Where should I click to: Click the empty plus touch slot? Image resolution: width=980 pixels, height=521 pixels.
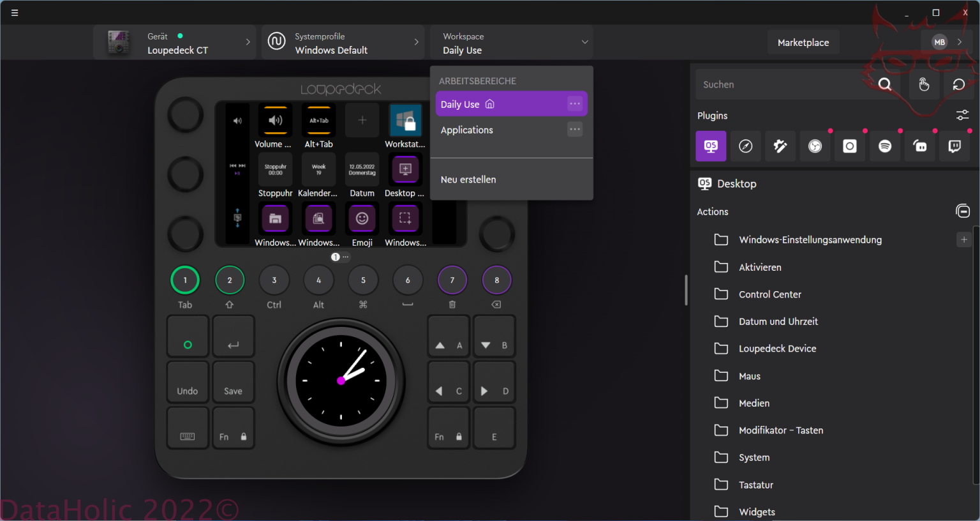tap(362, 120)
